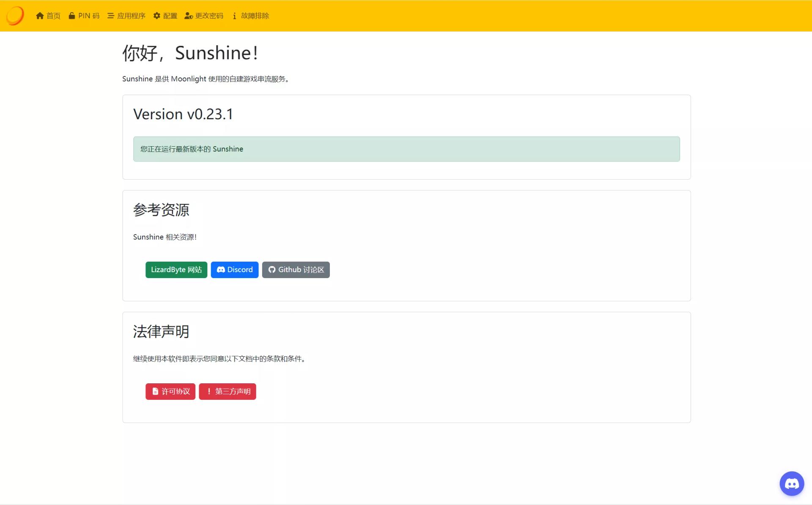The width and height of the screenshot is (812, 505).
Task: View the 第三方声明 notice label
Action: (233, 391)
